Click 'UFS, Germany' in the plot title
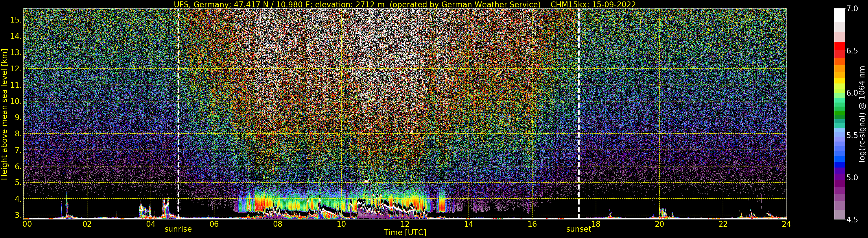Image resolution: width=868 pixels, height=238 pixels. point(201,4)
